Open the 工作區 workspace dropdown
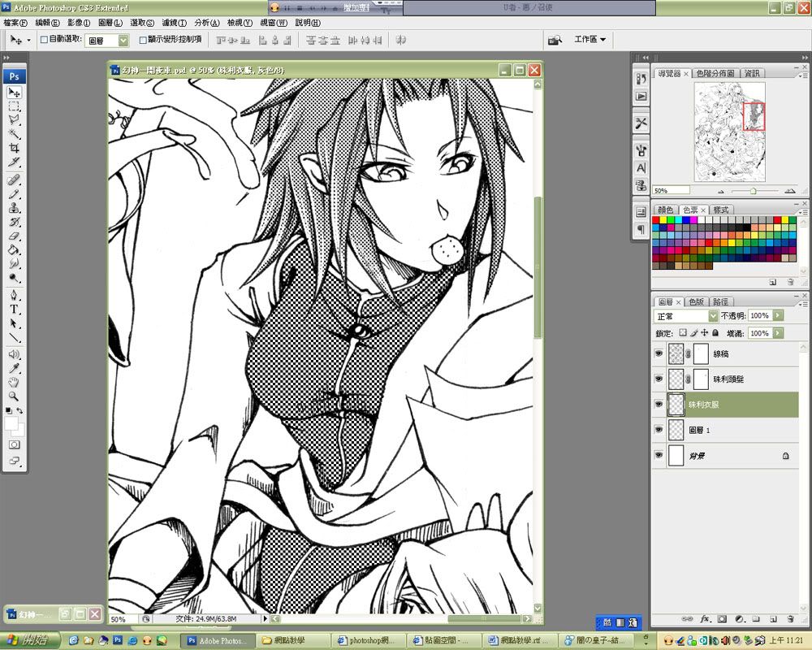Image resolution: width=812 pixels, height=650 pixels. (x=590, y=39)
